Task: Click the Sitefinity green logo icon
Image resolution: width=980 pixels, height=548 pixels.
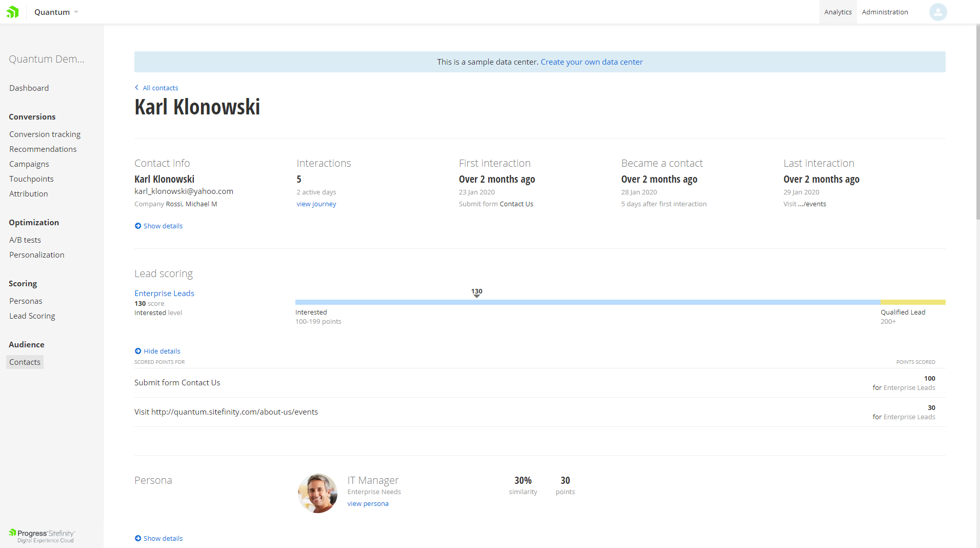Action: coord(13,12)
